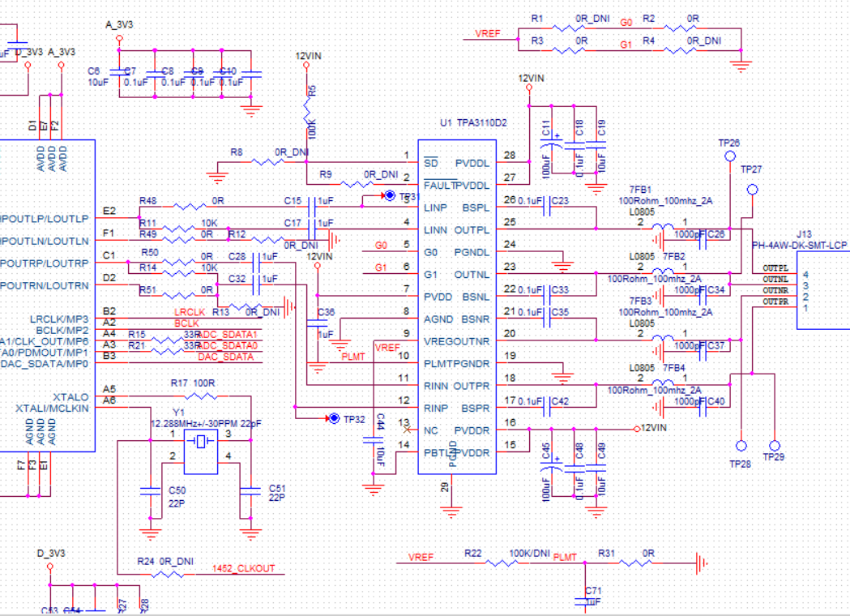Viewport: 850px width, 616px height.
Task: Click the RINN pin name on U1
Action: point(436,386)
